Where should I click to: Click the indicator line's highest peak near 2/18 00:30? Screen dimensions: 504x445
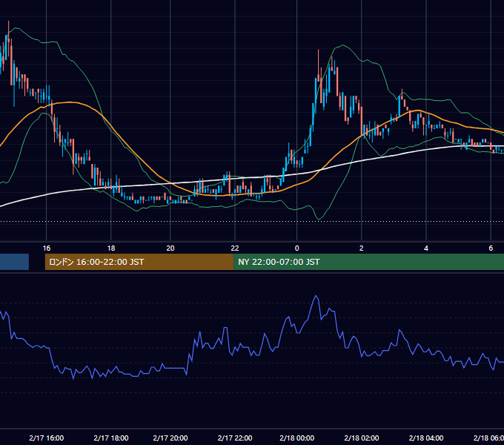(x=316, y=296)
